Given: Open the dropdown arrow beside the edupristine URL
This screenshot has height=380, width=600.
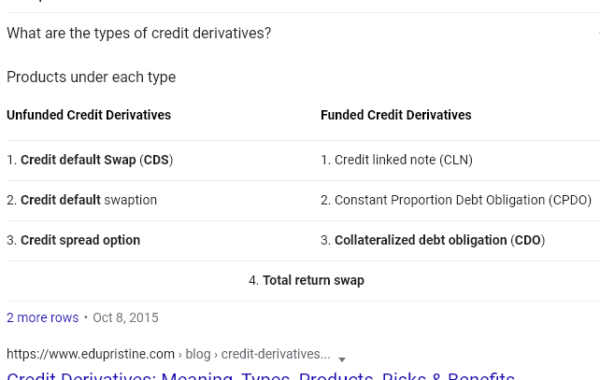Looking at the screenshot, I should [x=342, y=359].
